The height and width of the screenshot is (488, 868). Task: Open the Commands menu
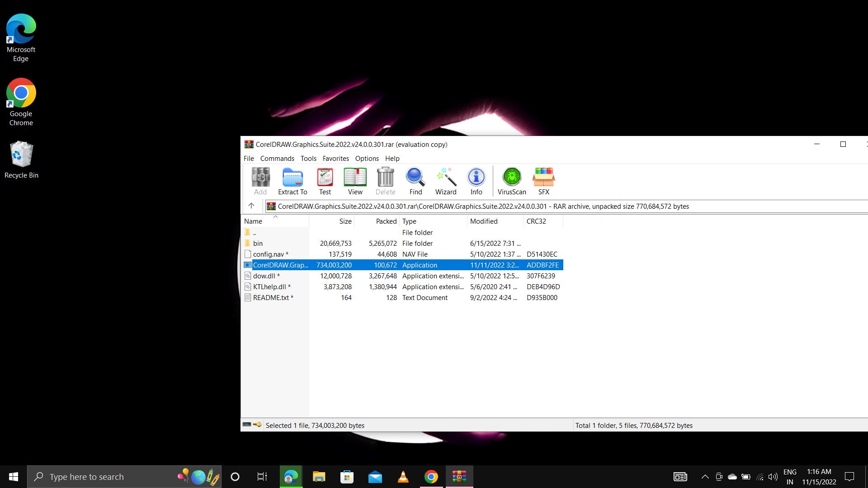[x=277, y=159]
